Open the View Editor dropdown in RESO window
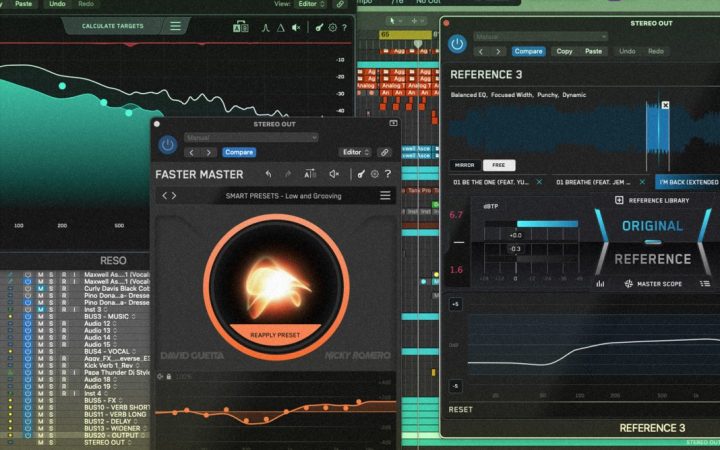The height and width of the screenshot is (450, 720). click(312, 4)
